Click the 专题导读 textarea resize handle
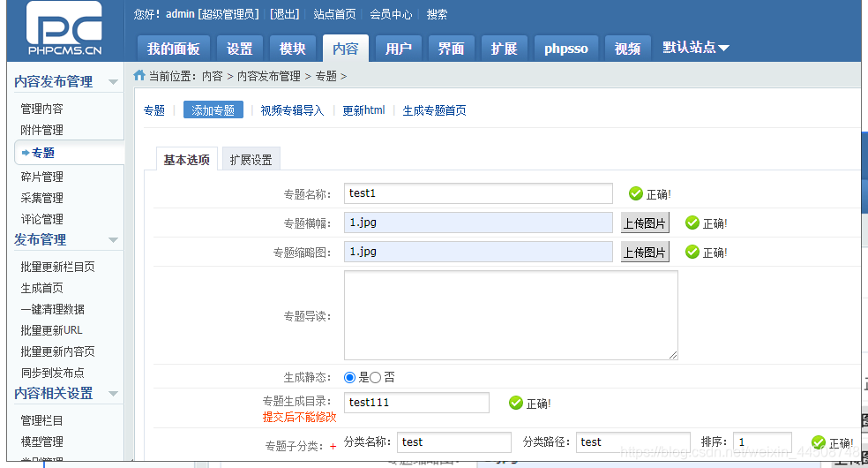This screenshot has width=868, height=468. point(673,355)
